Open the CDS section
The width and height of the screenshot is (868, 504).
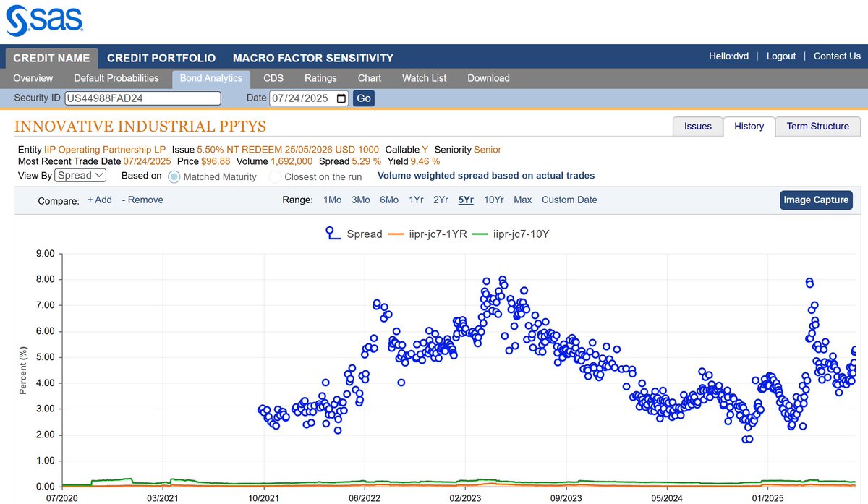[x=273, y=78]
